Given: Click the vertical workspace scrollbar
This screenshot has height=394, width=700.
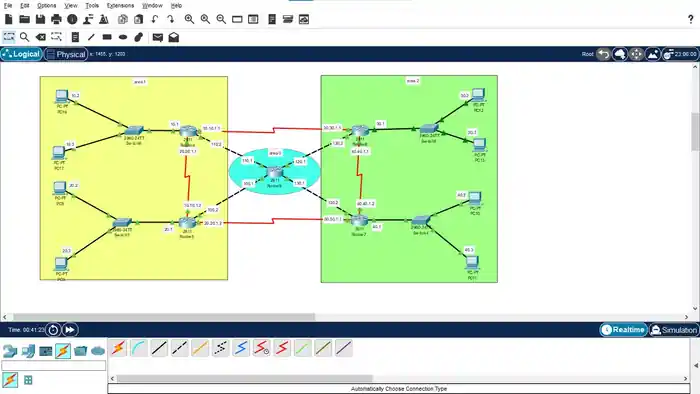Looking at the screenshot, I should 695,132.
